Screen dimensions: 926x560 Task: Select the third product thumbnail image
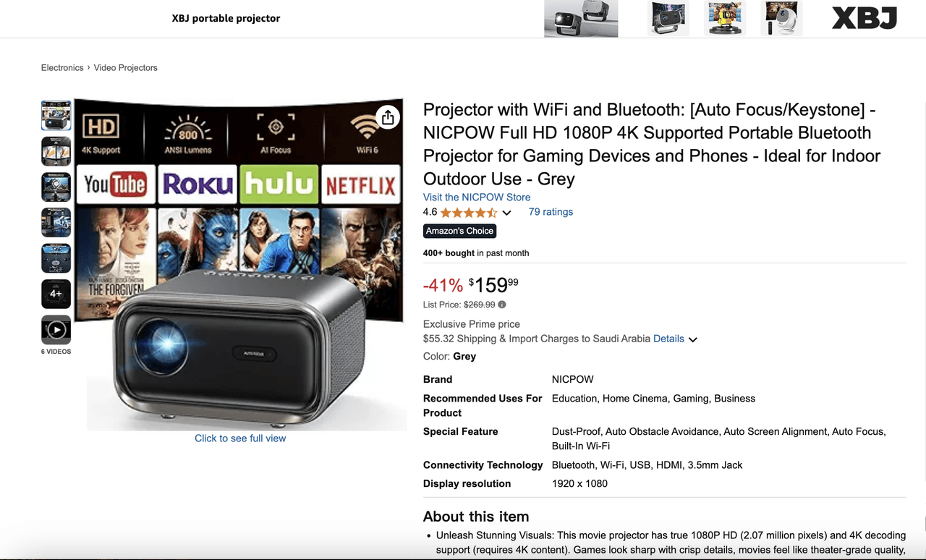point(56,187)
